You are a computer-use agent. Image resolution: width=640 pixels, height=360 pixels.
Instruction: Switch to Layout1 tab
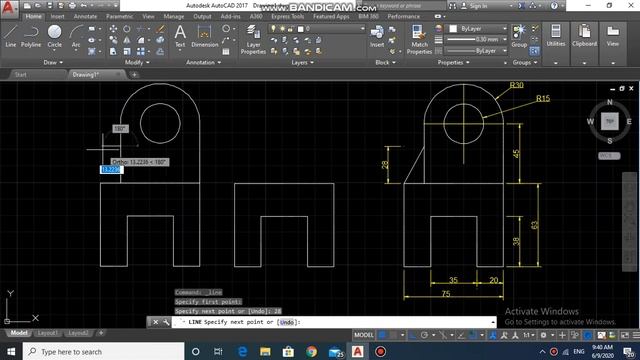tap(48, 333)
